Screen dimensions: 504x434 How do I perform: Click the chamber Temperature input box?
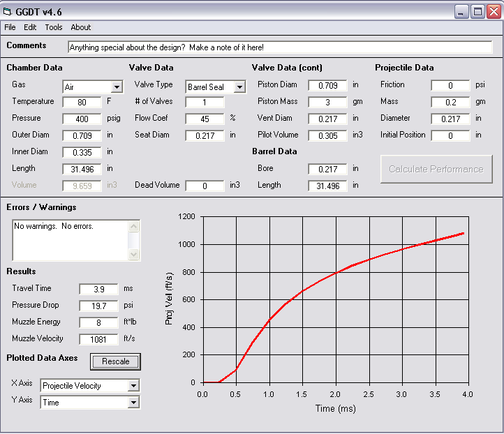[82, 102]
